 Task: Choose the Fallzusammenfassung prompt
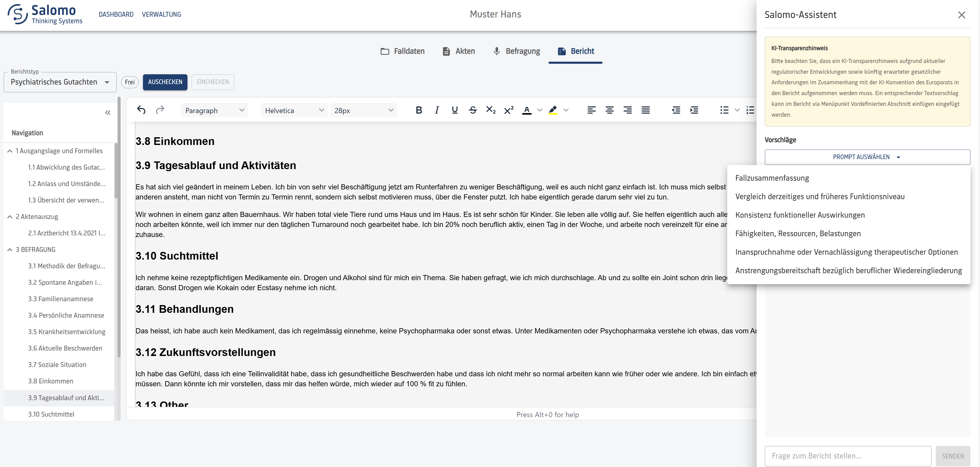coord(848,178)
